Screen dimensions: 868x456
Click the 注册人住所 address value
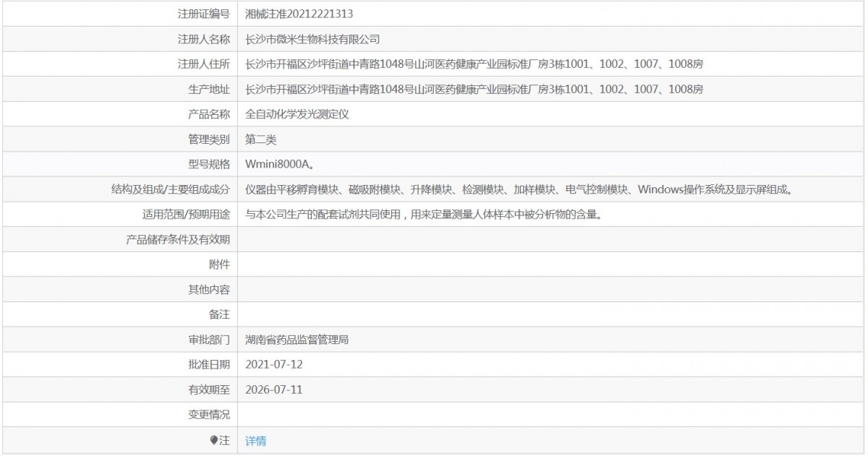474,64
